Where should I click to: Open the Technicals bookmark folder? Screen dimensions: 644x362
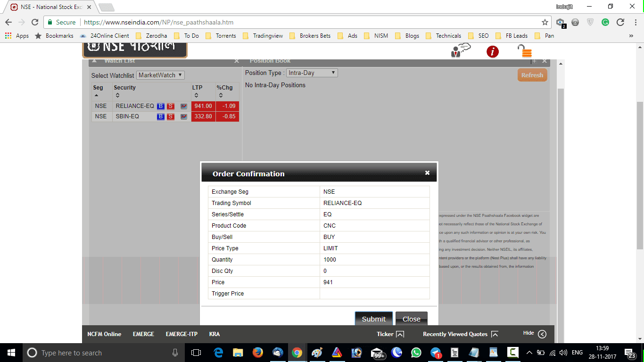tap(443, 35)
